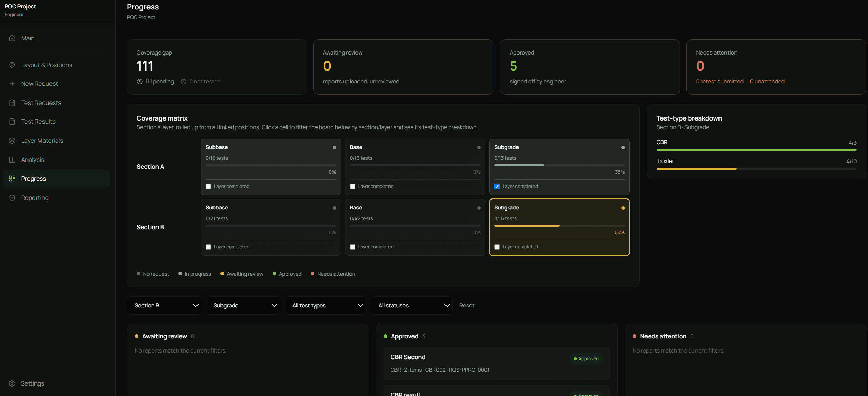Click the 'Section B' row label
Screen dimensions: 868x396
tap(150, 227)
